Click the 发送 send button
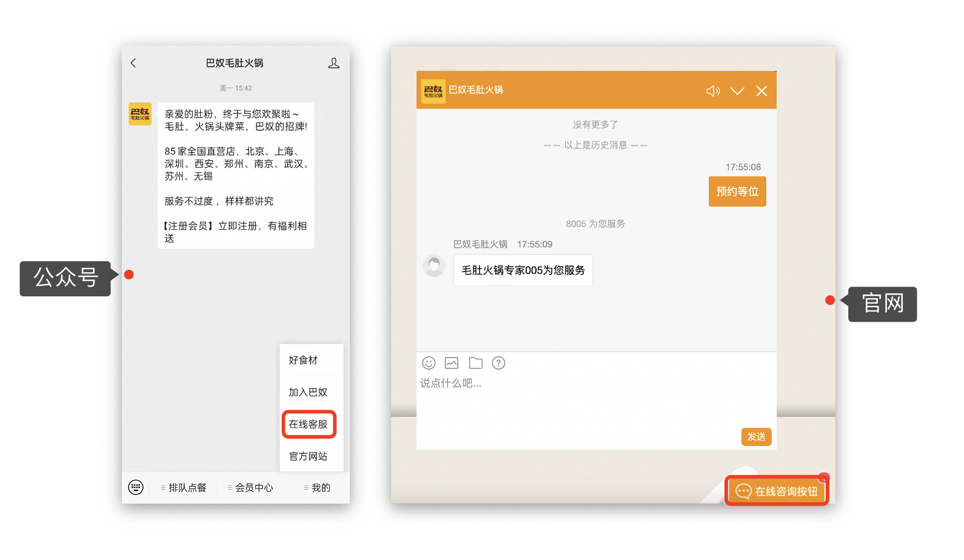 point(756,436)
